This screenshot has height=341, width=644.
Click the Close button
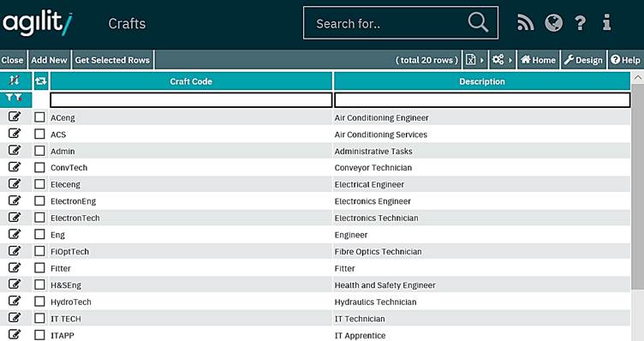pyautogui.click(x=12, y=60)
